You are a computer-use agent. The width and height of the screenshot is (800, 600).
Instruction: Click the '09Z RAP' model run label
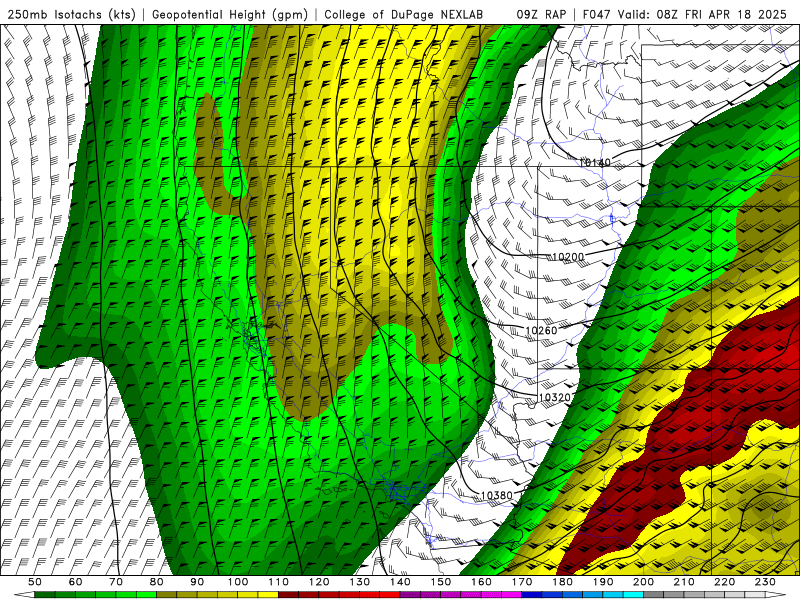pyautogui.click(x=541, y=14)
